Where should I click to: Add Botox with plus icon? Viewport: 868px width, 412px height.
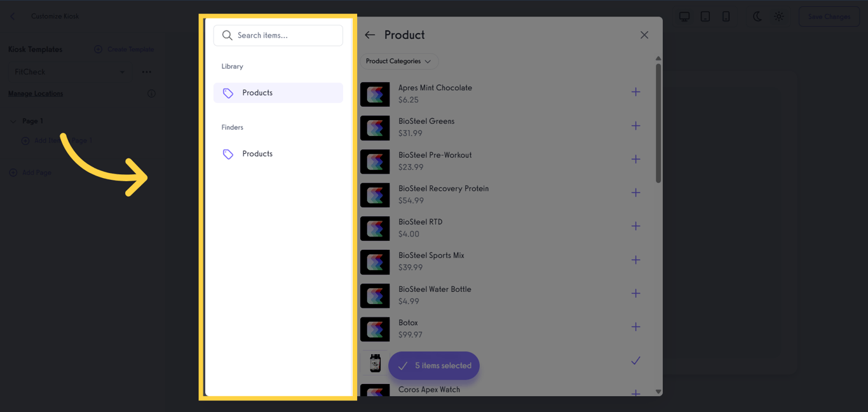635,327
